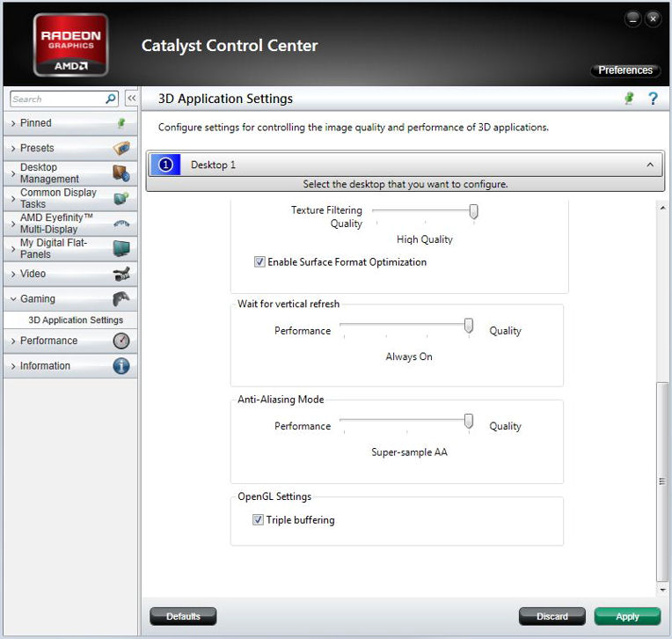Click the scrollbar down arrow in settings pane
The width and height of the screenshot is (672, 639).
point(662,590)
